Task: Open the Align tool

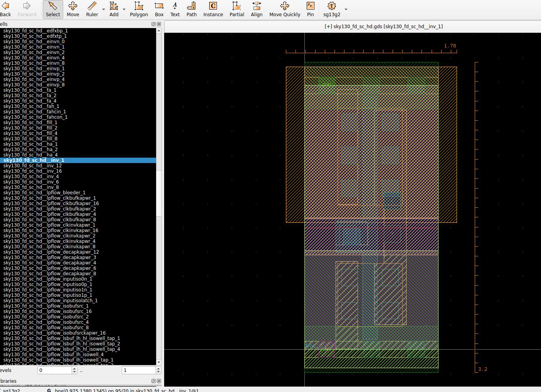Action: 257,9
